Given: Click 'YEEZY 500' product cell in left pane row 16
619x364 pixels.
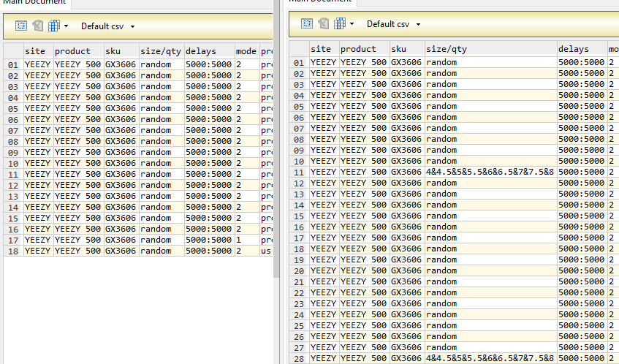Looking at the screenshot, I should tap(78, 229).
